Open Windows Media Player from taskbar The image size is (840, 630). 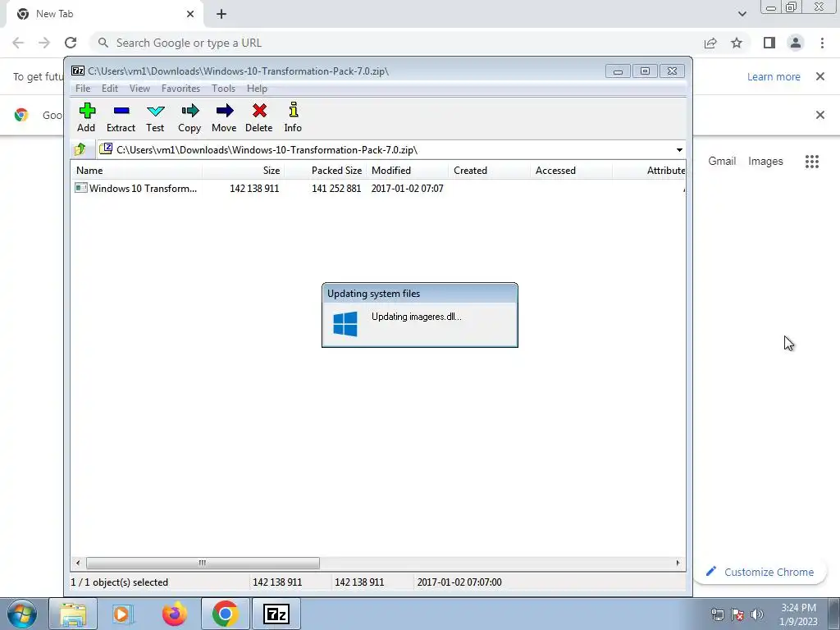click(123, 614)
